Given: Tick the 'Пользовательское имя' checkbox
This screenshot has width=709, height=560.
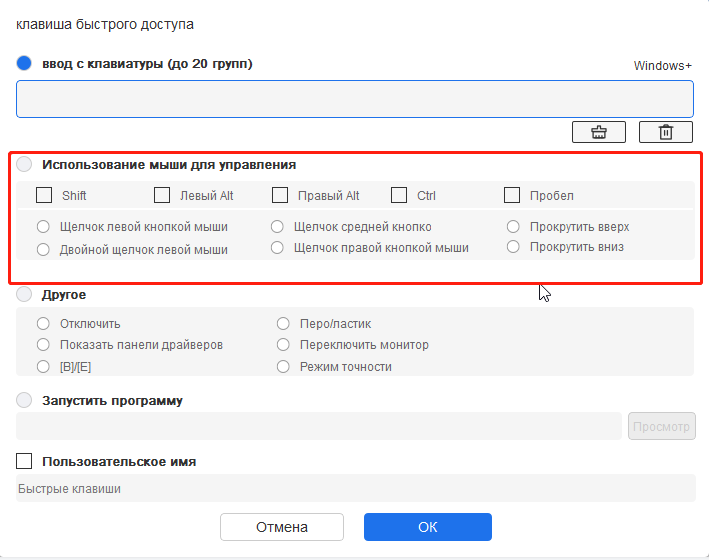Looking at the screenshot, I should [24, 461].
